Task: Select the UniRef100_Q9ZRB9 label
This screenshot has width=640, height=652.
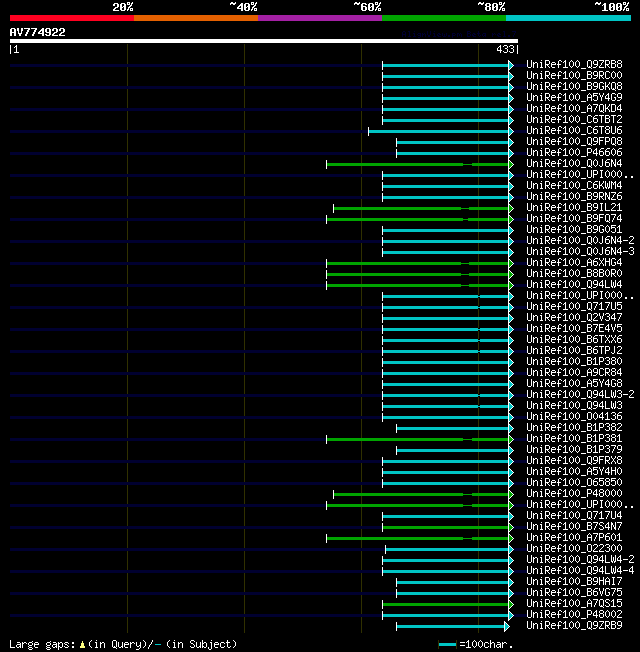Action: (x=574, y=626)
